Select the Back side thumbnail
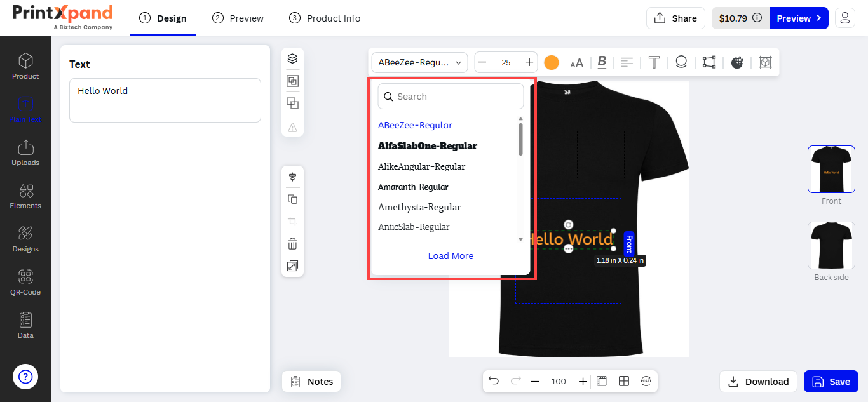 pos(831,246)
